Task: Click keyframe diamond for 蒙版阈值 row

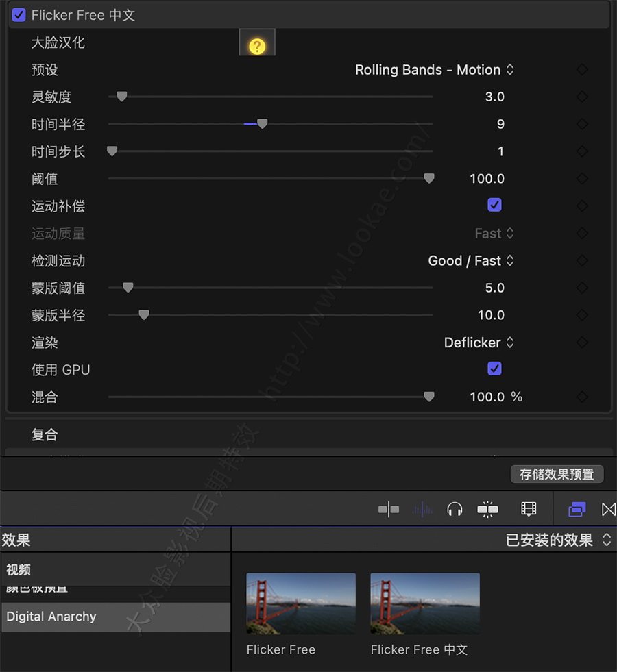Action: point(582,288)
